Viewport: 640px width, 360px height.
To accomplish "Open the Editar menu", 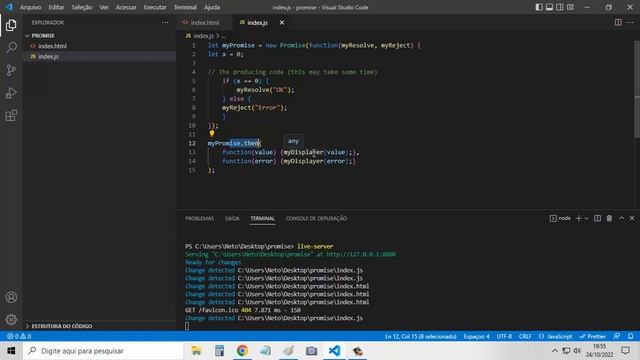I will click(56, 7).
